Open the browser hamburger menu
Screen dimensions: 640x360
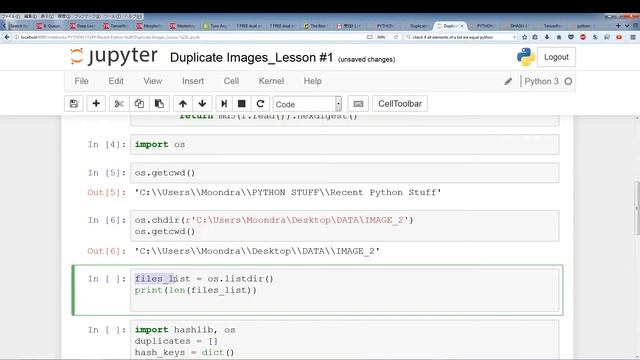(x=633, y=37)
